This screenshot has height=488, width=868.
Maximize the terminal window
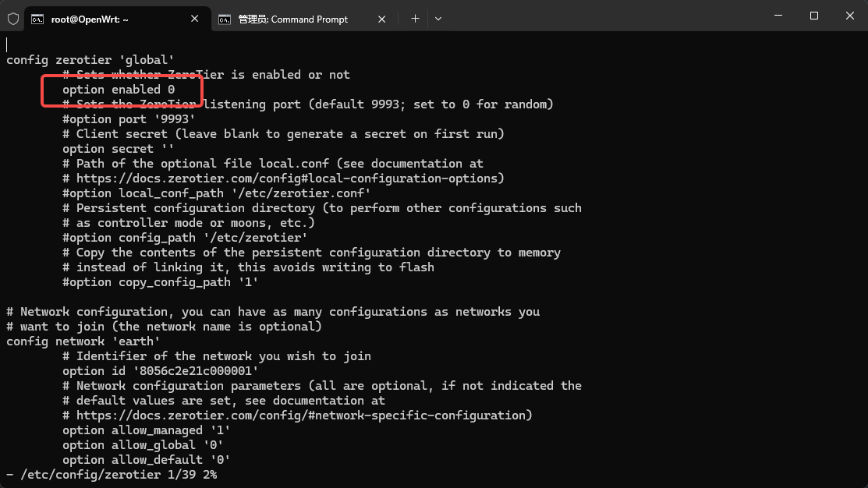coord(813,16)
